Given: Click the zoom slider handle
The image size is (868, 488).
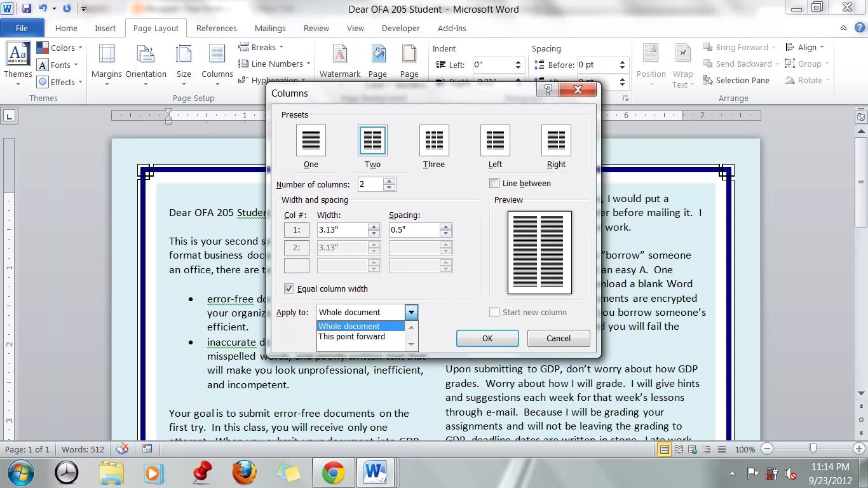Looking at the screenshot, I should [813, 449].
